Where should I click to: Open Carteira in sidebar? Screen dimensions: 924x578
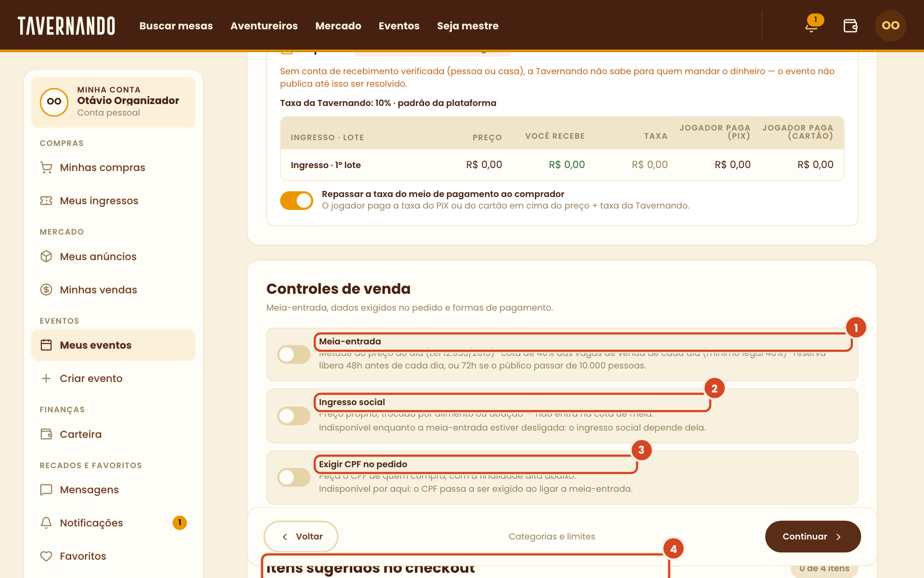click(x=113, y=434)
